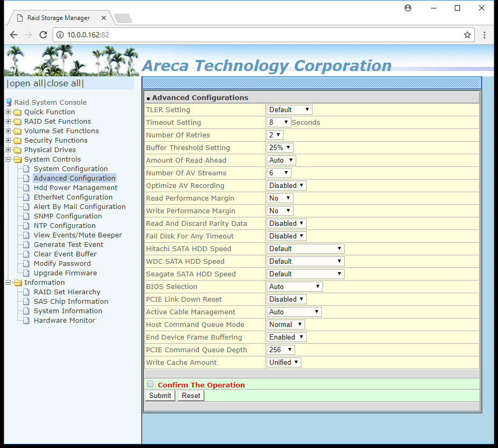Open System Information page
This screenshot has width=498, height=448.
68,311
